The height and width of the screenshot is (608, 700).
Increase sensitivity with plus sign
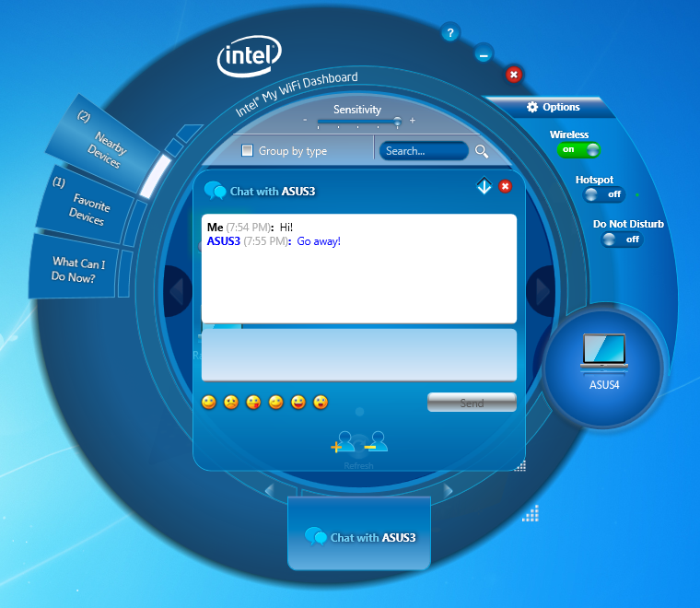pyautogui.click(x=413, y=120)
